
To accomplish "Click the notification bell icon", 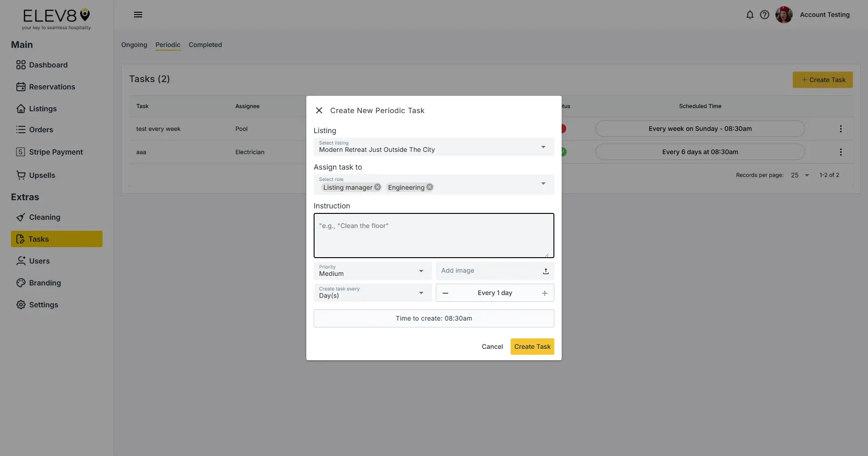I will pos(750,15).
